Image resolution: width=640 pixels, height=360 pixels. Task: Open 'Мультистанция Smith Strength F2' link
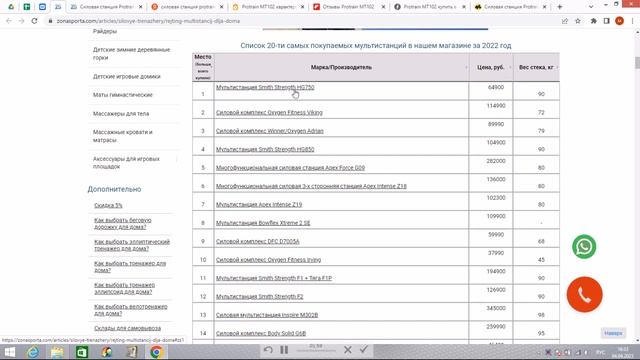[259, 296]
